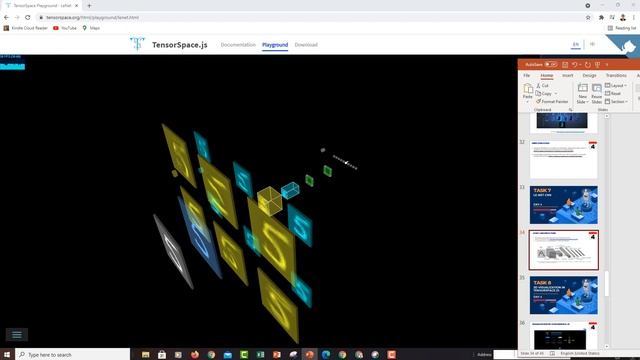Switch to the Insert ribbon tab
The height and width of the screenshot is (360, 640).
pos(567,76)
